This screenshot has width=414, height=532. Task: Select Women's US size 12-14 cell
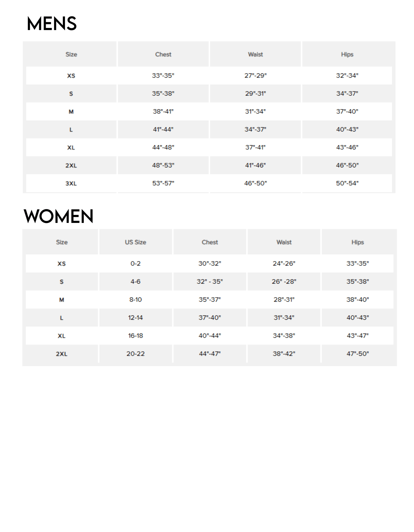[x=135, y=318]
